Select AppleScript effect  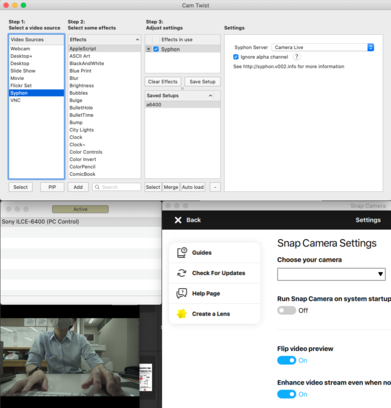click(104, 49)
